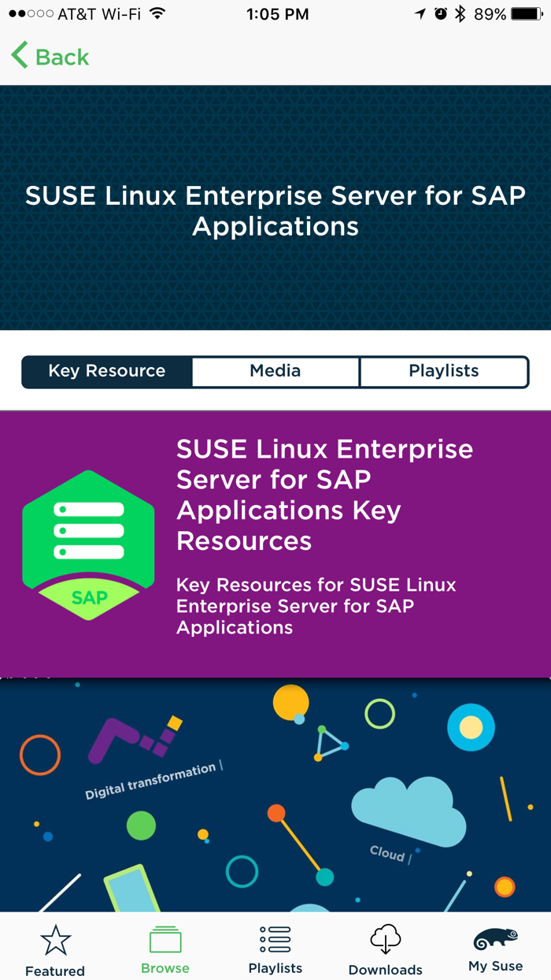
Task: Switch to the Playlists segment below header
Action: coord(444,371)
